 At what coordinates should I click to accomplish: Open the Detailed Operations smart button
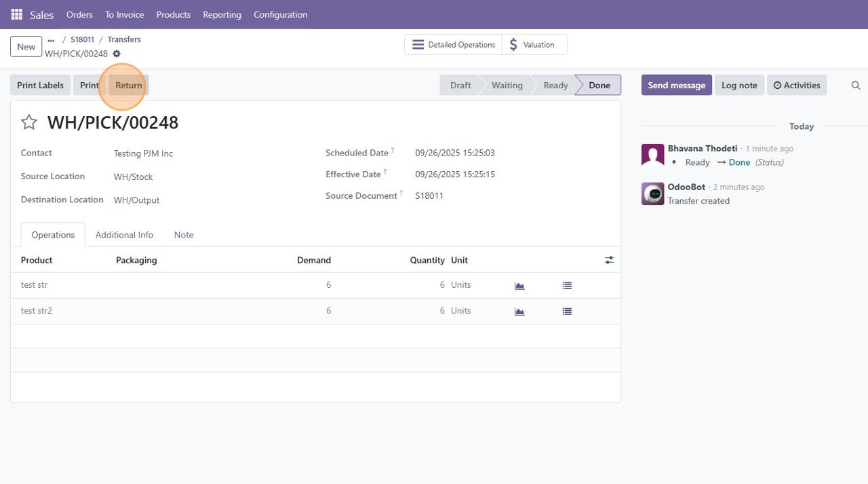pyautogui.click(x=454, y=45)
